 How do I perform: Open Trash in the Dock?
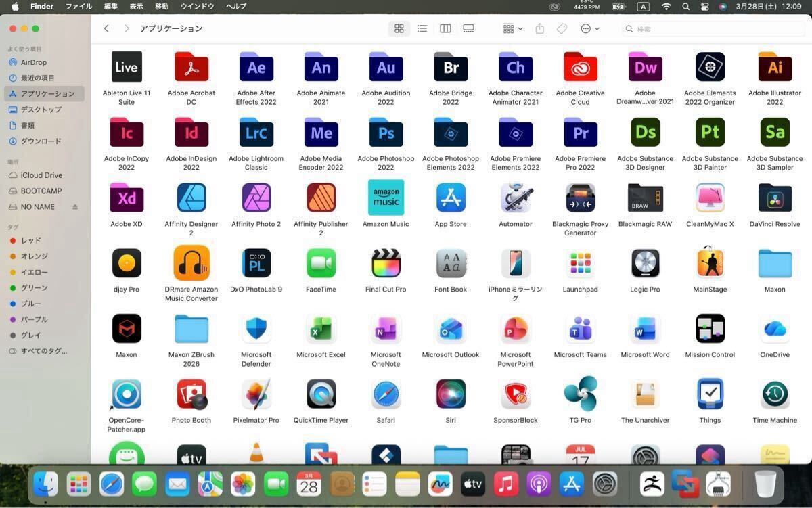pos(765,484)
